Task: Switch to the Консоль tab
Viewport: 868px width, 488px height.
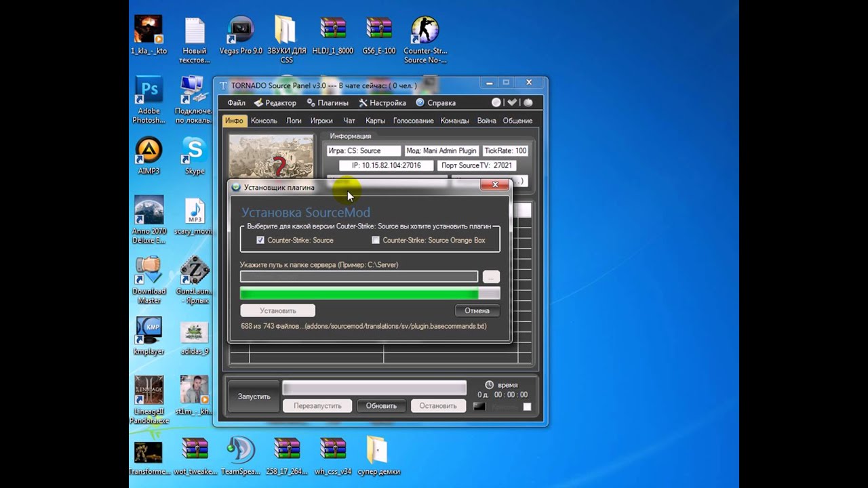Action: pos(264,121)
